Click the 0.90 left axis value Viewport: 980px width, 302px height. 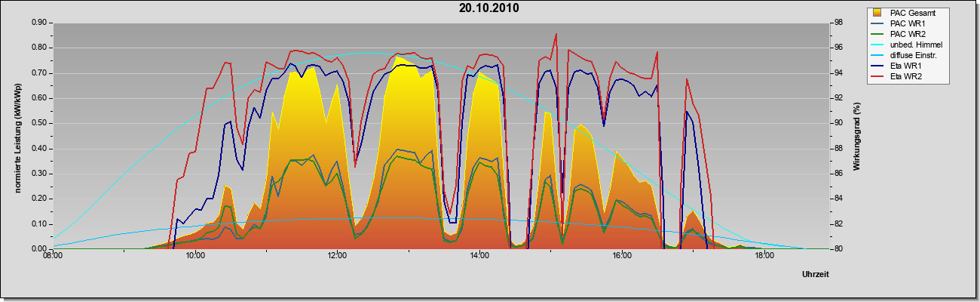tap(40, 23)
